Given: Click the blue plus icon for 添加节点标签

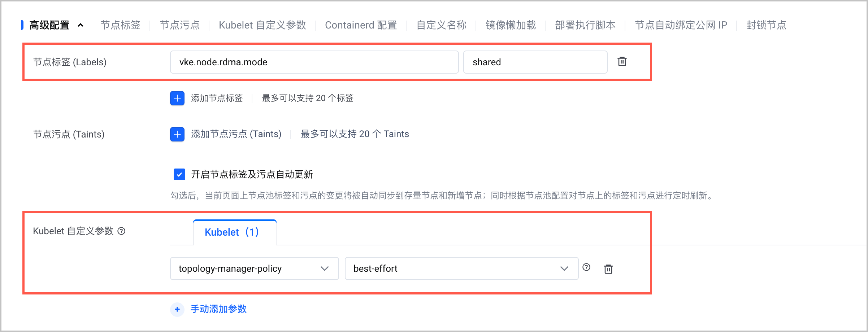Looking at the screenshot, I should pos(177,98).
